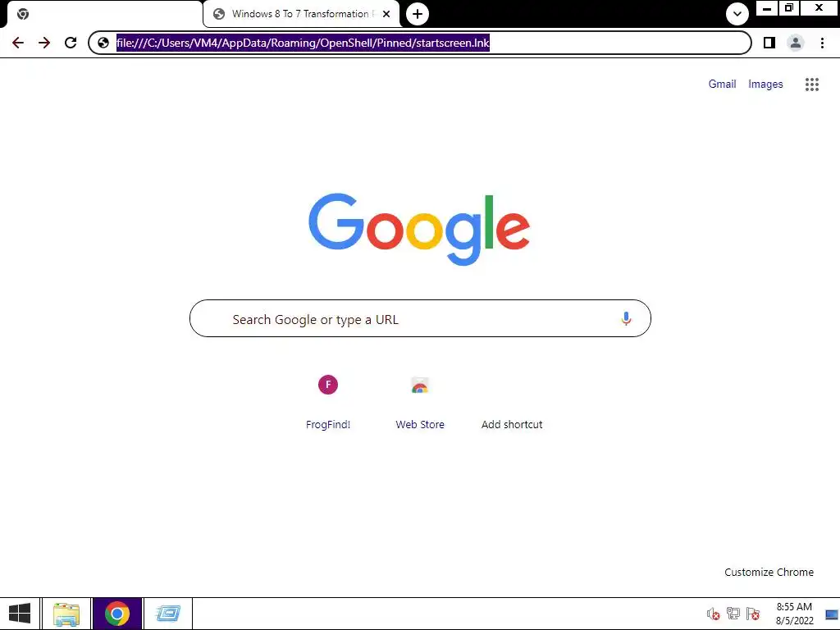The image size is (840, 630).
Task: Open a new tab with plus button
Action: 418,14
